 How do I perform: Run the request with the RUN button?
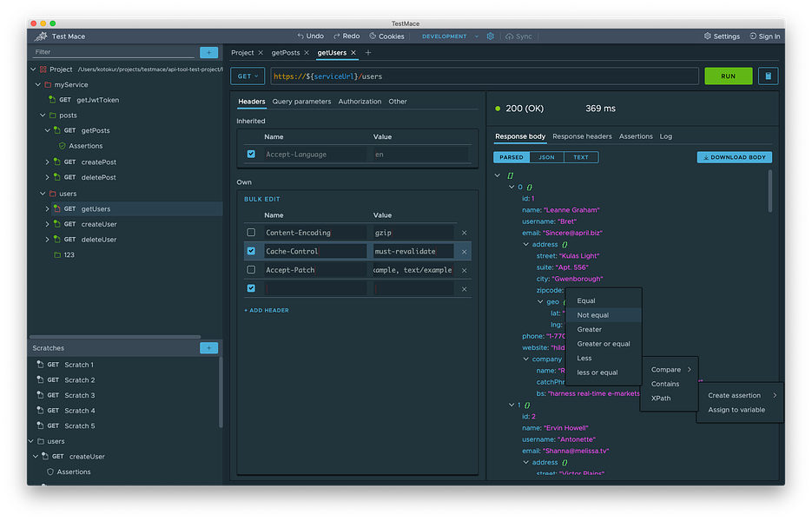pos(728,76)
